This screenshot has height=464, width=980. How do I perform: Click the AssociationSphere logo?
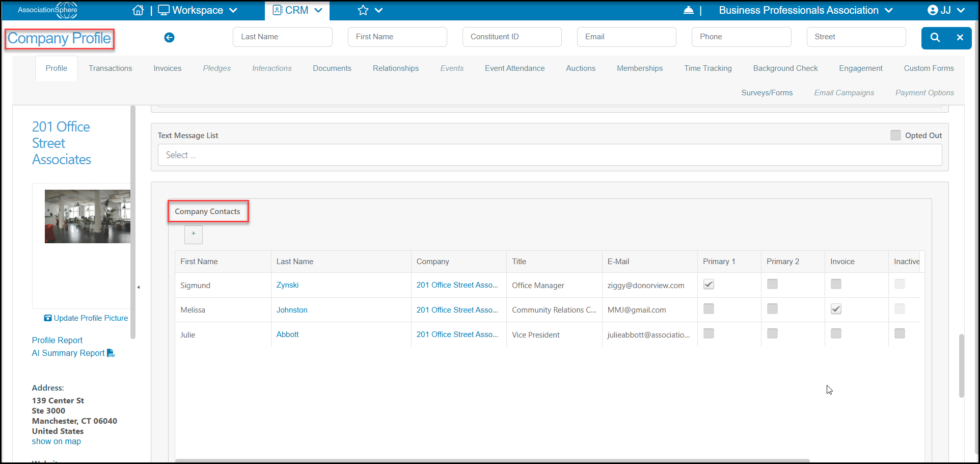point(47,10)
